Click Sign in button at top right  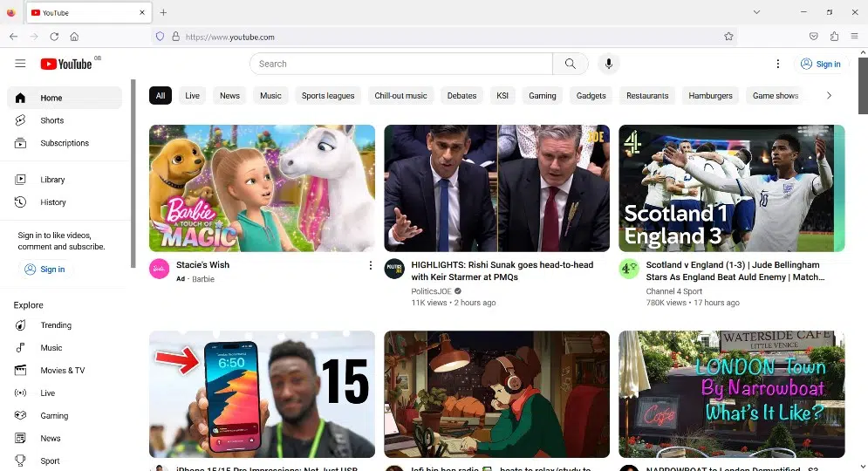(820, 64)
